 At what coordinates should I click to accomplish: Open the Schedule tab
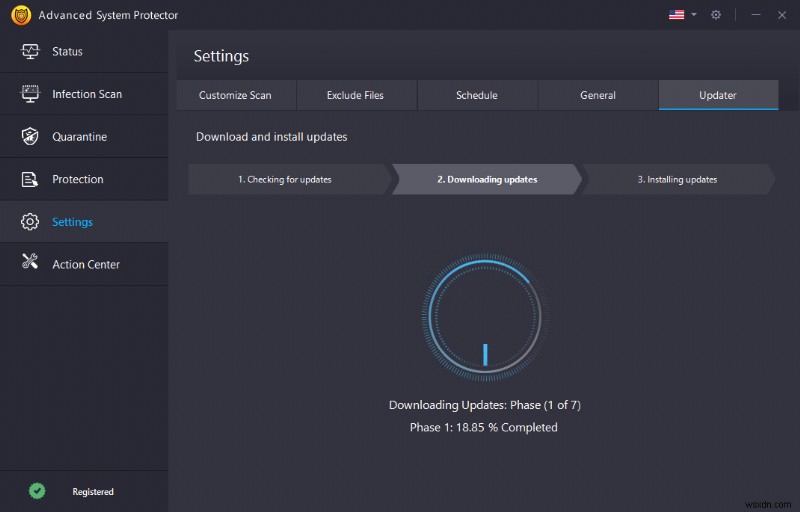click(477, 95)
